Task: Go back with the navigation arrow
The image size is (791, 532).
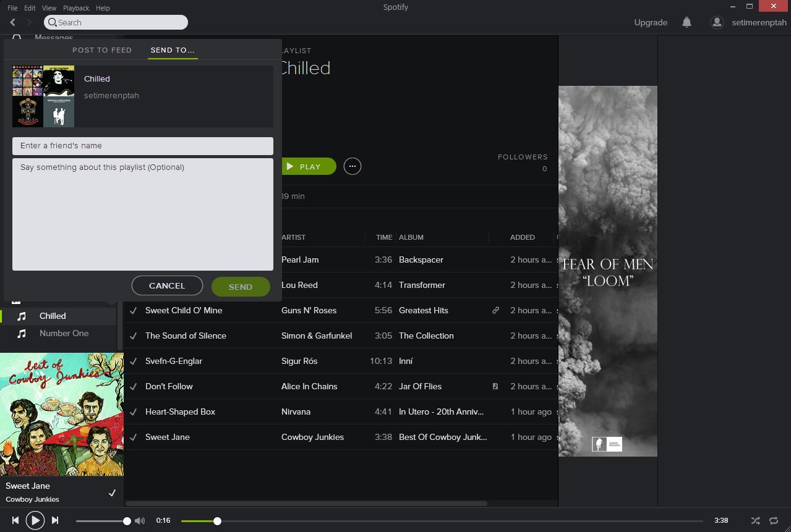Action: pos(12,22)
